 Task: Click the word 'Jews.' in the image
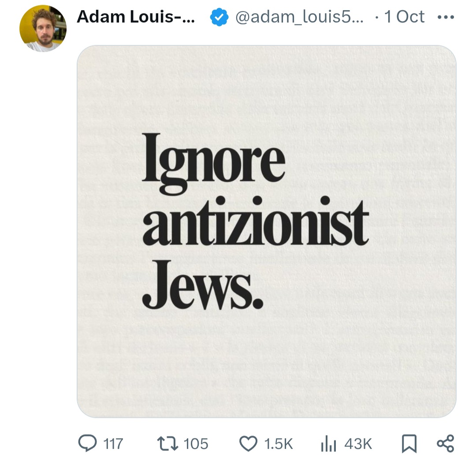pos(202,285)
